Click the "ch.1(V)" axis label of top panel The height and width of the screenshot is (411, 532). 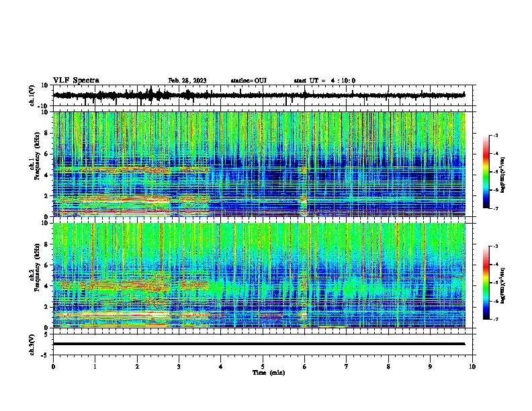[32, 95]
